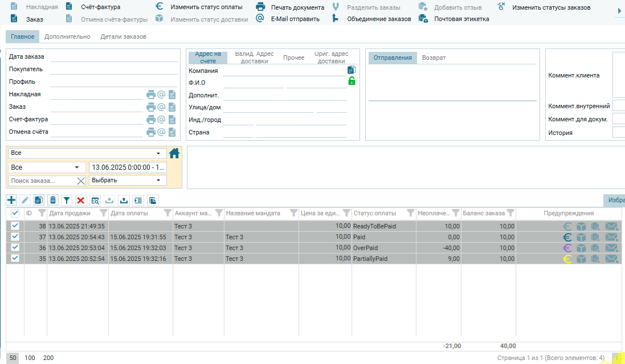Click the add new order plus icon
The image size is (625, 364).
tap(11, 200)
